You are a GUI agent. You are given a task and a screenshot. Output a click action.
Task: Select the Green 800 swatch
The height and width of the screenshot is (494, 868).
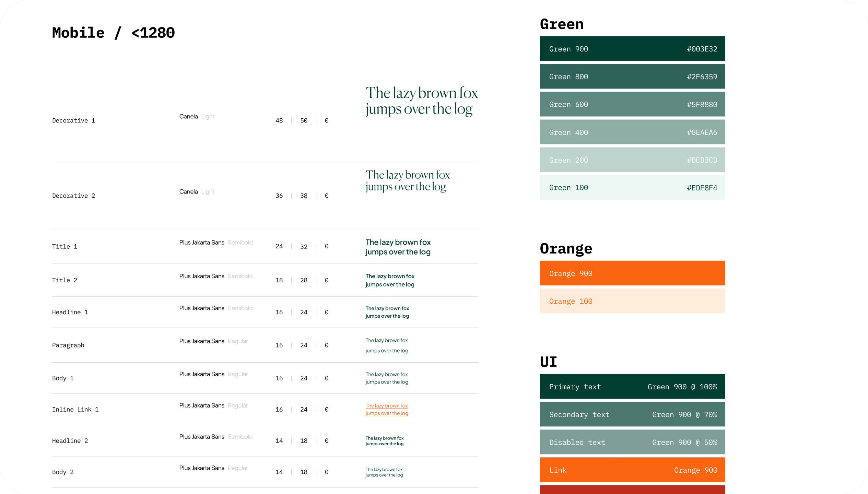pyautogui.click(x=632, y=77)
